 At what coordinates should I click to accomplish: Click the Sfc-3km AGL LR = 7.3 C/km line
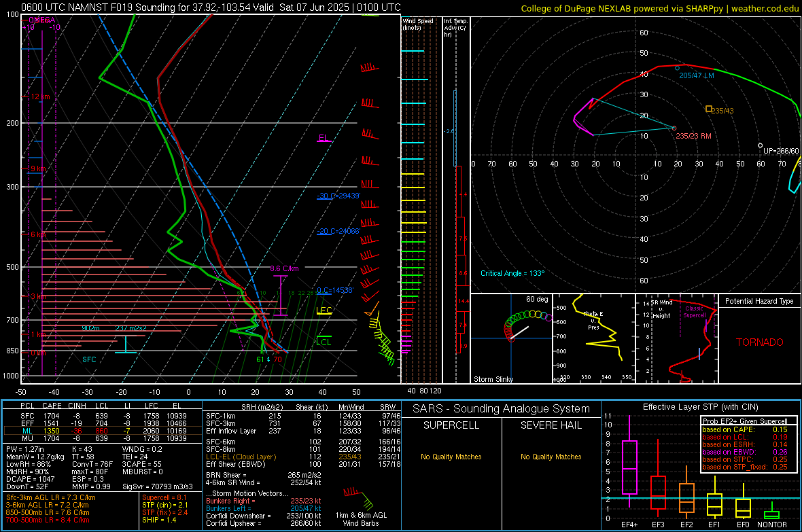coord(51,497)
